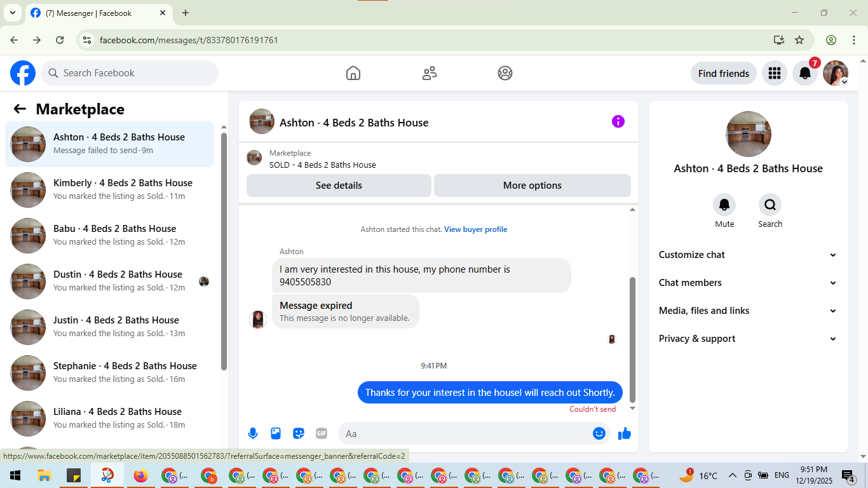Screen dimensions: 868x488
Task: Open the taskbar clock showing 9:51 PM
Action: [x=813, y=475]
